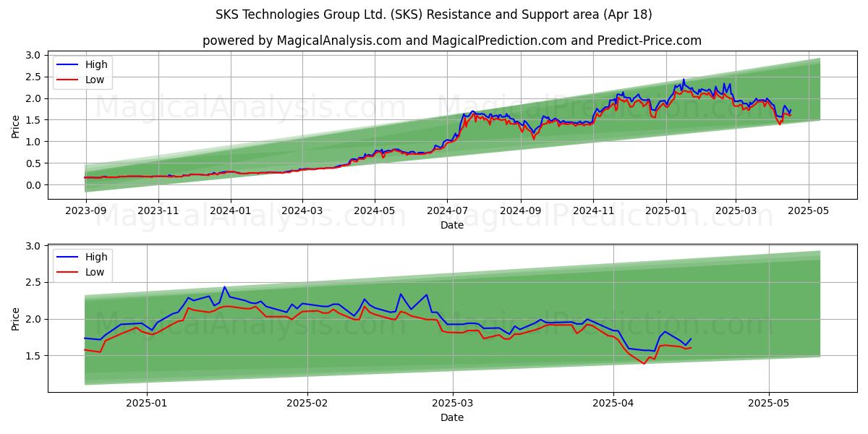Click the top chart x-axis label 2024-01
Viewport: 868px width, 434px height.
pyautogui.click(x=231, y=211)
